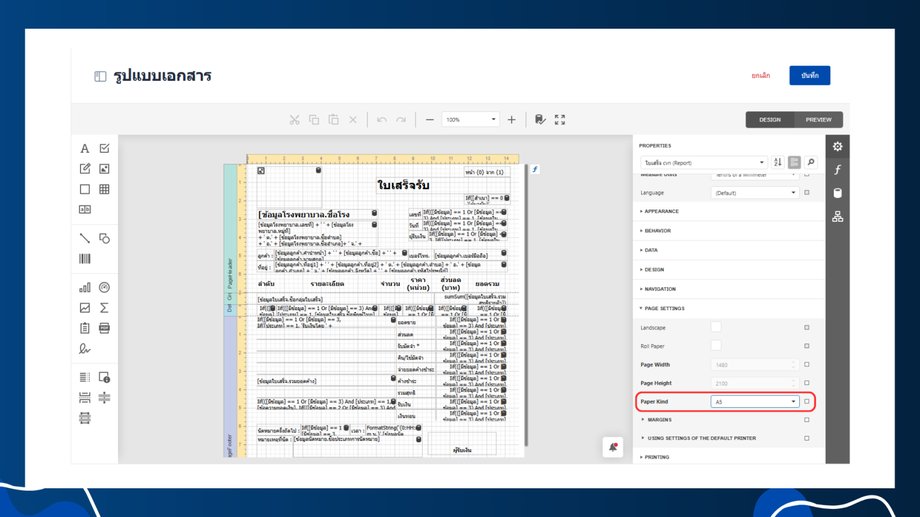Select the Line control tool
The width and height of the screenshot is (920, 517).
click(85, 238)
